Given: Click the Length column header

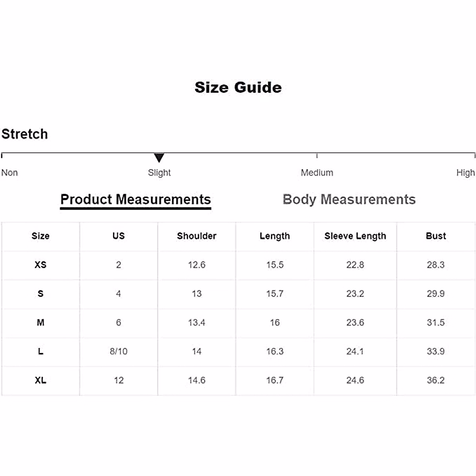Looking at the screenshot, I should tap(274, 236).
